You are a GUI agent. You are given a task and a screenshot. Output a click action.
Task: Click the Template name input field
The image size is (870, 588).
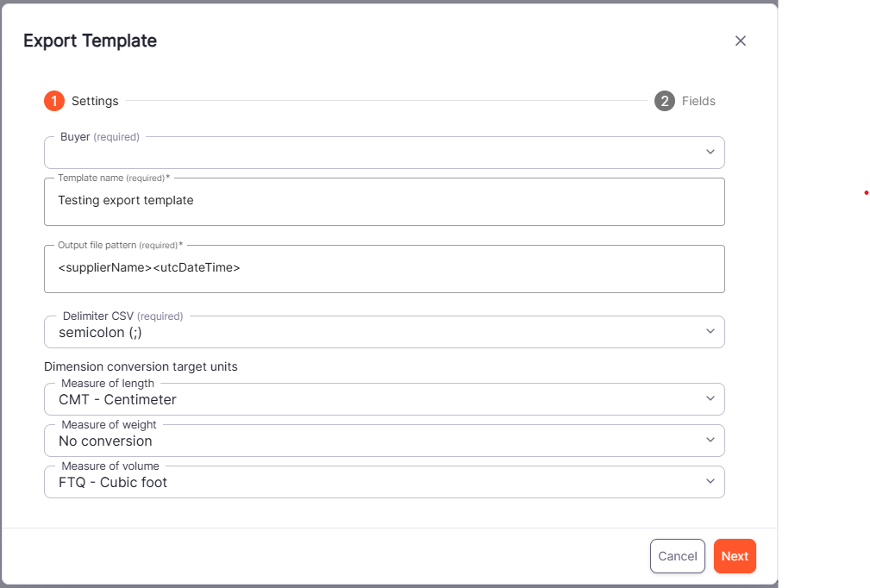[384, 200]
